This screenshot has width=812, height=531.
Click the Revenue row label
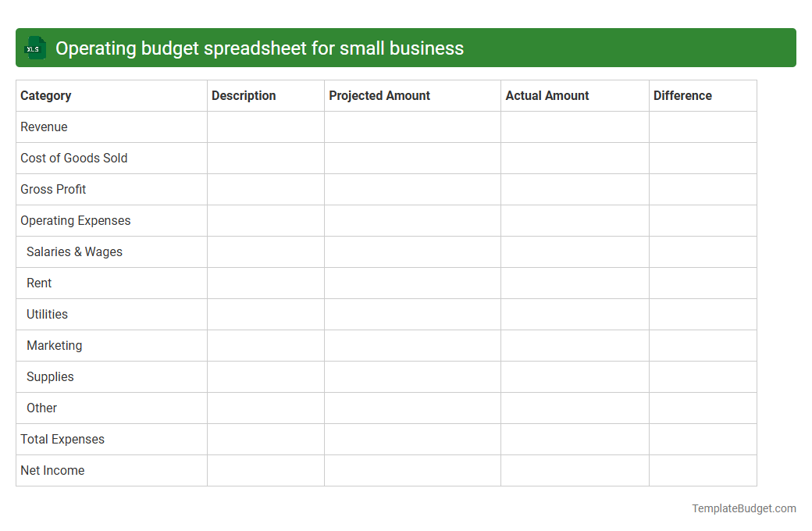[44, 127]
